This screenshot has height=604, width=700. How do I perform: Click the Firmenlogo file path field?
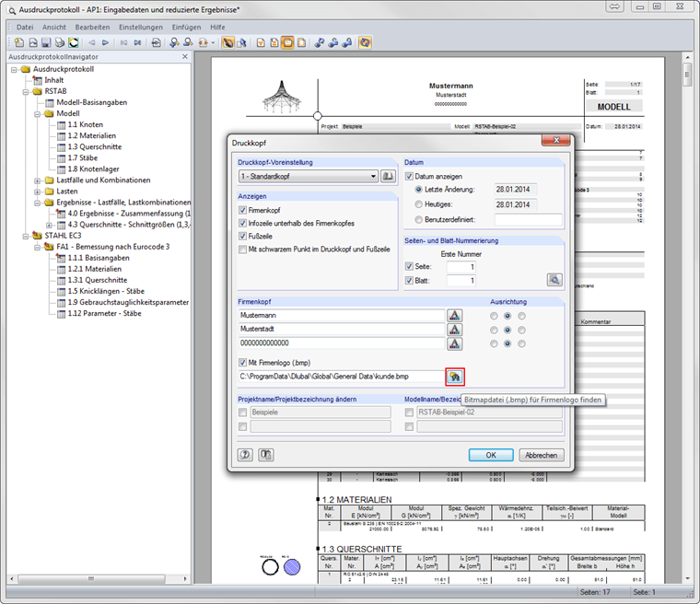(342, 377)
